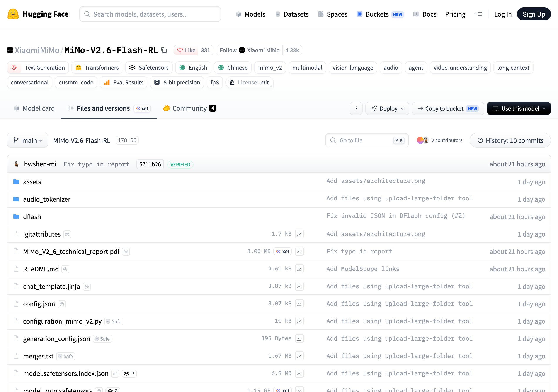The image size is (558, 392).
Task: Select the Files and versions tab
Action: click(x=109, y=108)
